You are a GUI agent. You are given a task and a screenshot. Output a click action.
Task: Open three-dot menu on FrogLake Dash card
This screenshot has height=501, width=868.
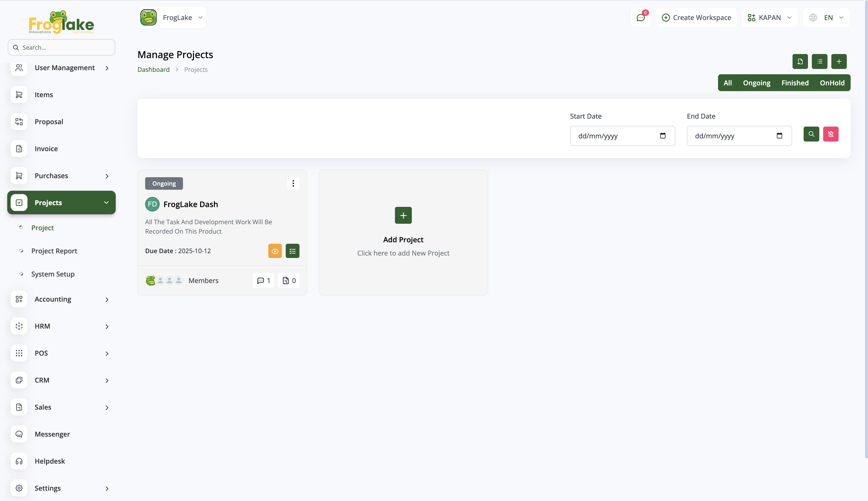[293, 183]
